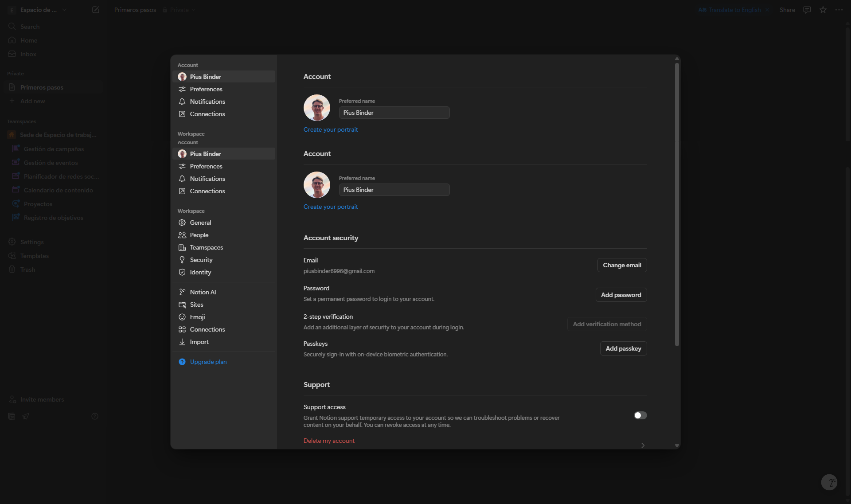851x504 pixels.
Task: Select second Notifications item under Workspace Account
Action: pyautogui.click(x=224, y=179)
